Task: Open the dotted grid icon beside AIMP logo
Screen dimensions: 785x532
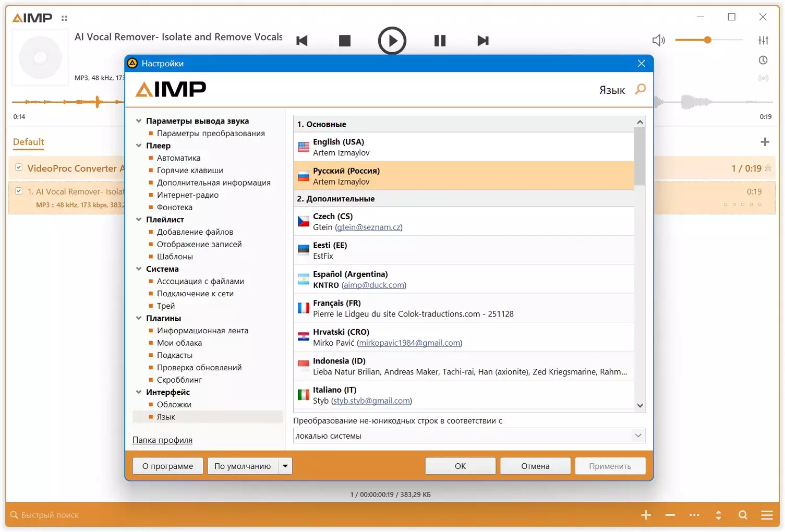Action: click(x=64, y=18)
